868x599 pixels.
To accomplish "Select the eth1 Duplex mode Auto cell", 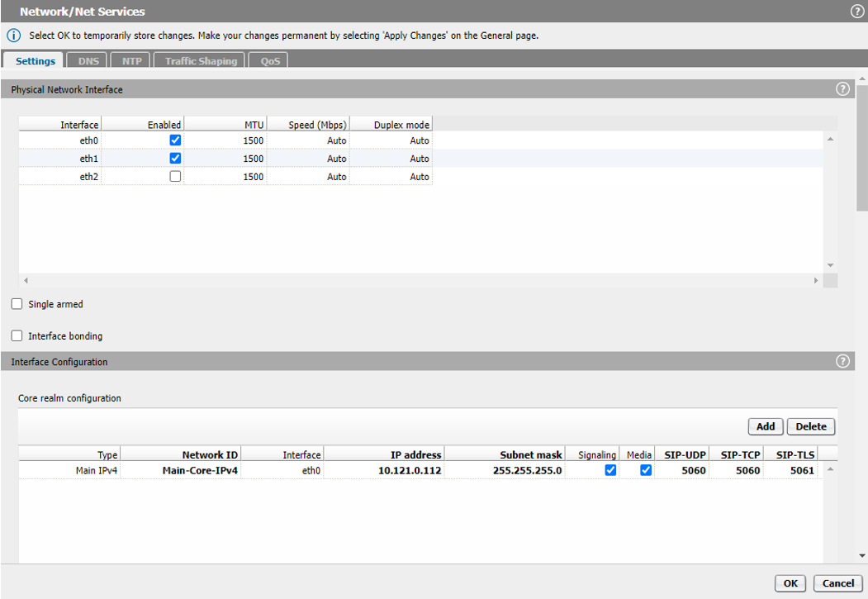I will coord(391,159).
